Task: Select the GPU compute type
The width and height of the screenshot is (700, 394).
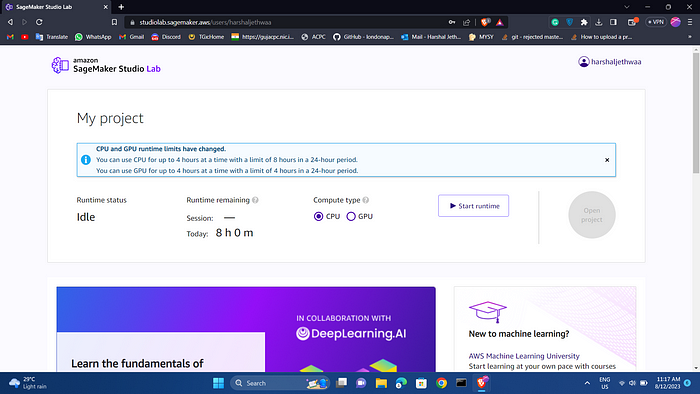Action: (x=351, y=216)
